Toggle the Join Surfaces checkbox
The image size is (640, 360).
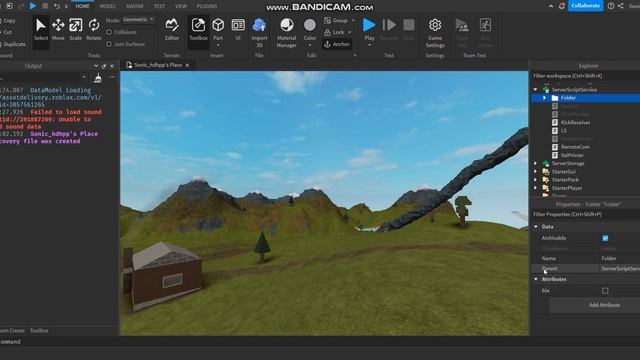point(109,44)
